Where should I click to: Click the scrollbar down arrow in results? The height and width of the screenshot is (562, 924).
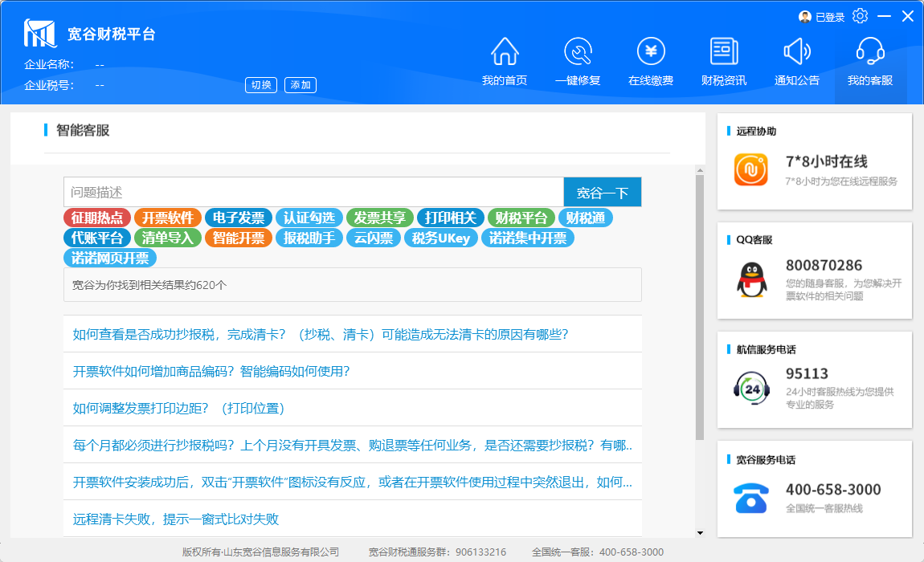click(700, 532)
